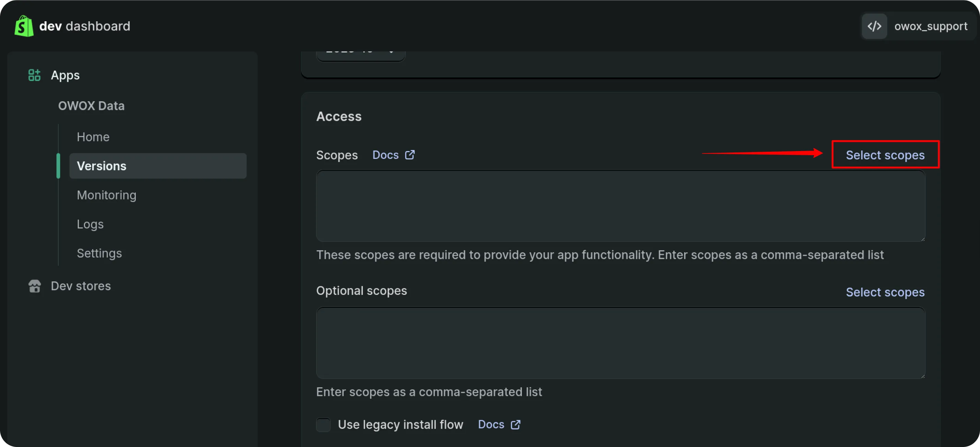Click the owox_support account label
This screenshot has width=980, height=447.
pyautogui.click(x=931, y=26)
